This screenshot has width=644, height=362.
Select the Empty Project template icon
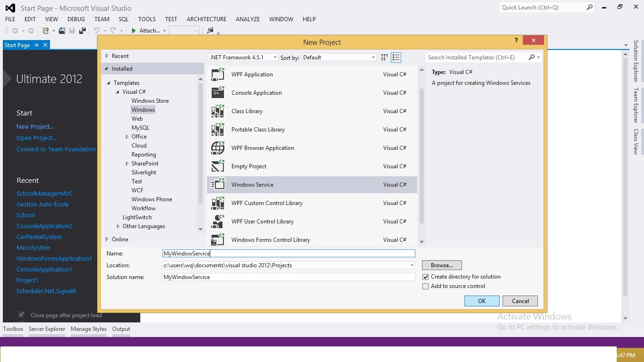[x=217, y=166]
